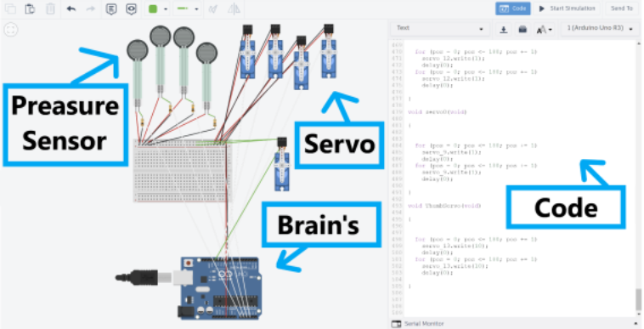This screenshot has height=329, width=644.
Task: Select the Notes annotation tool
Action: pos(111,9)
